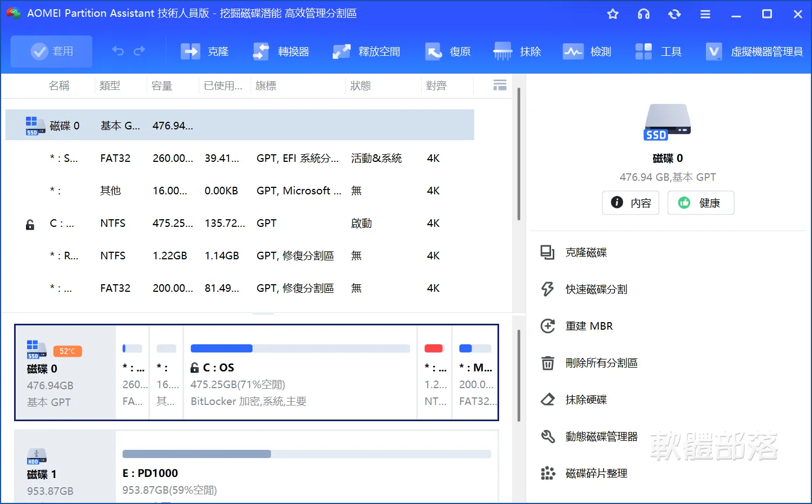The height and width of the screenshot is (504, 812).
Task: Open the 動態磁碟管理器 dynamic disk manager
Action: [x=601, y=436]
